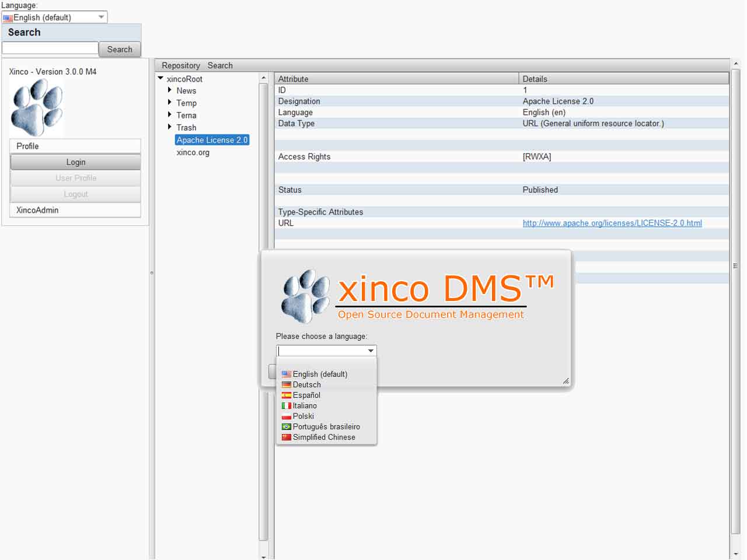Select the Brazilian flag beside Português brasileiro
The image size is (747, 560).
click(287, 427)
